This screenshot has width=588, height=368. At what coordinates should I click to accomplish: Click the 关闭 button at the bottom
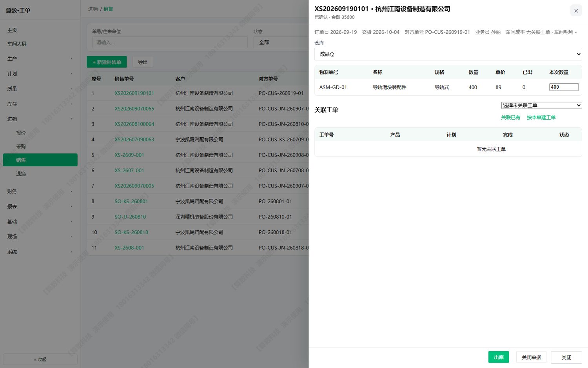[566, 357]
